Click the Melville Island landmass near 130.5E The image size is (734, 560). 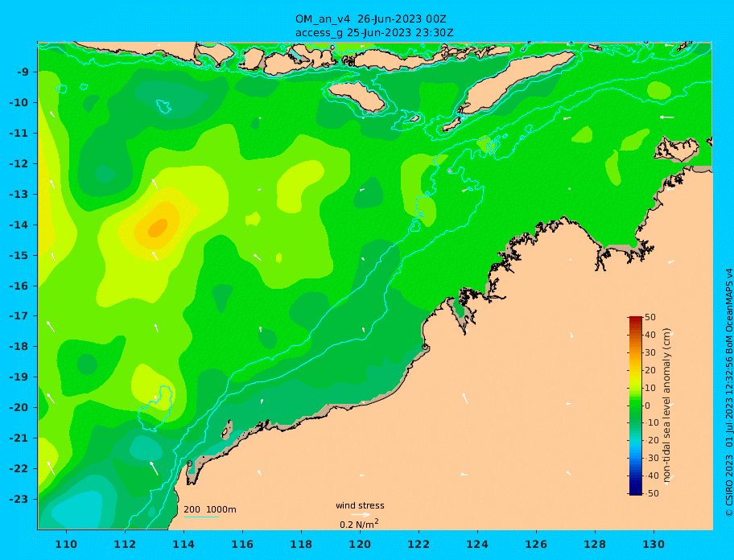(676, 149)
